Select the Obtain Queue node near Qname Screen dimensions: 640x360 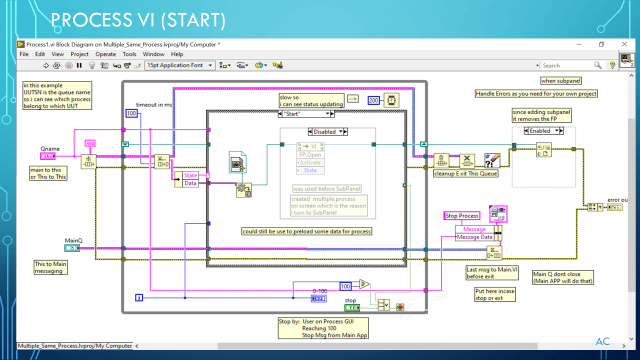88,161
